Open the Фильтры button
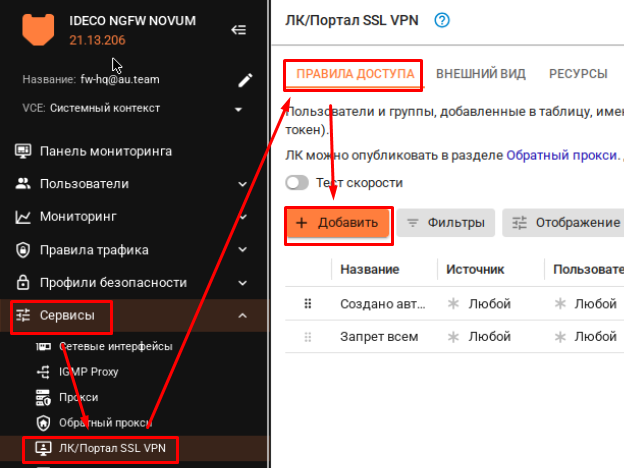The image size is (624, 468). pyautogui.click(x=445, y=222)
